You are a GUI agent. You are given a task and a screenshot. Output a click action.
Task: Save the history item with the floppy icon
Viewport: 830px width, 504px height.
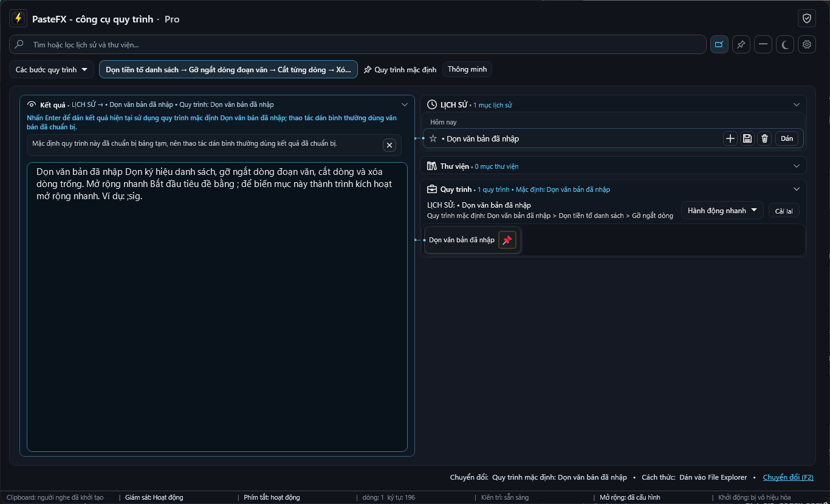tap(747, 138)
